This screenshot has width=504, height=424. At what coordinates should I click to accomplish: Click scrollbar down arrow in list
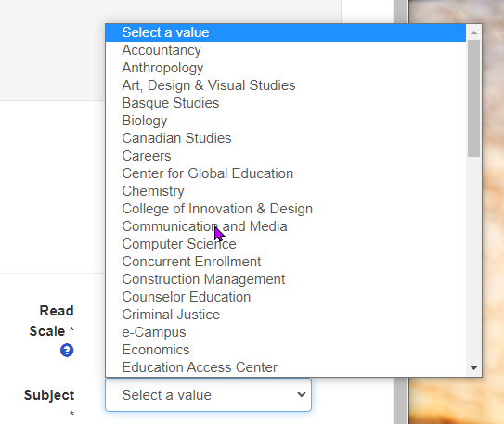coord(473,368)
